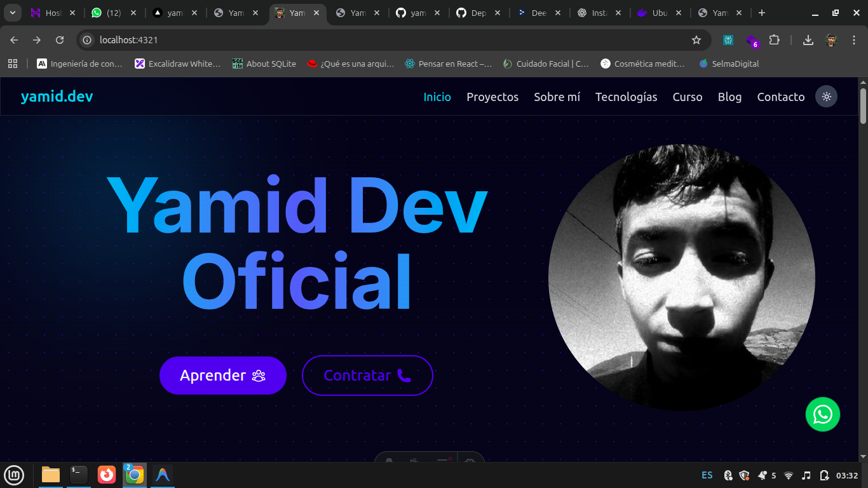This screenshot has height=488, width=868.
Task: Click the group icon inside Aprender button
Action: [258, 376]
